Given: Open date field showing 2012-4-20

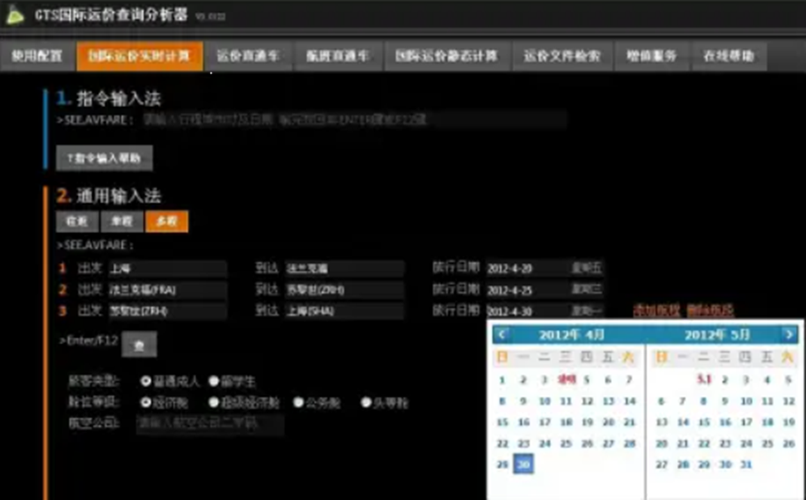Looking at the screenshot, I should point(544,268).
